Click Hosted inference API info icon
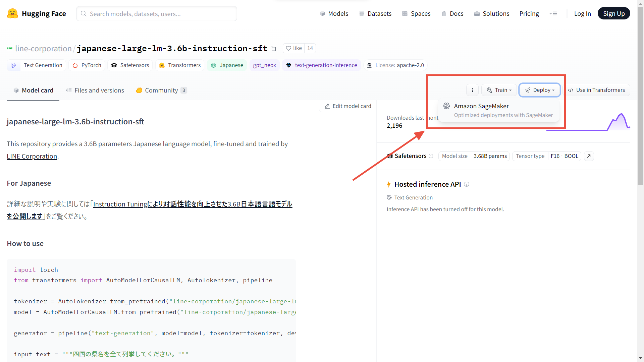 (x=467, y=184)
